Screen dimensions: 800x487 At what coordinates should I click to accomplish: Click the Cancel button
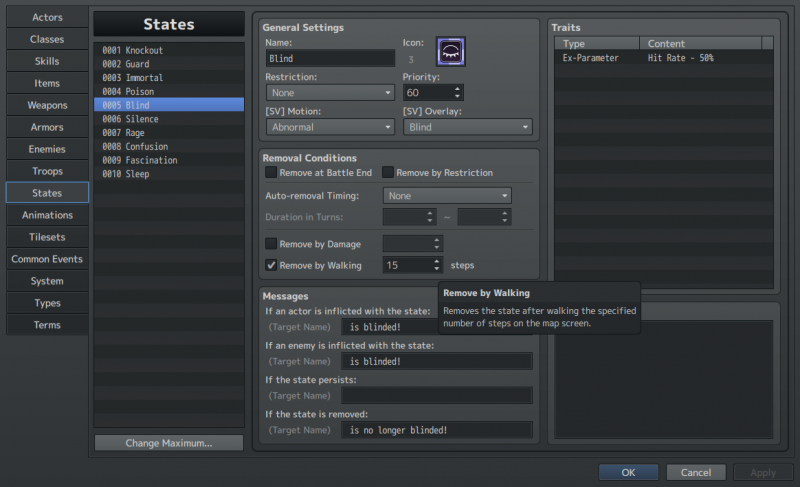click(695, 472)
